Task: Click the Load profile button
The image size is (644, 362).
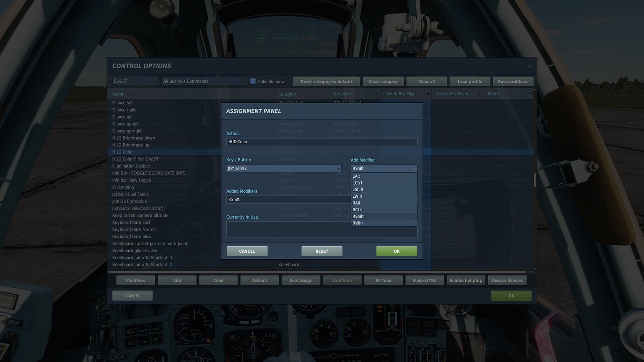Action: pyautogui.click(x=469, y=81)
